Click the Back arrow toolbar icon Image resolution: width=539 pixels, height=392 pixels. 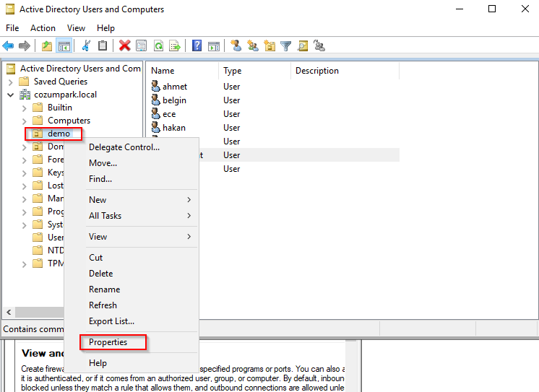8,45
